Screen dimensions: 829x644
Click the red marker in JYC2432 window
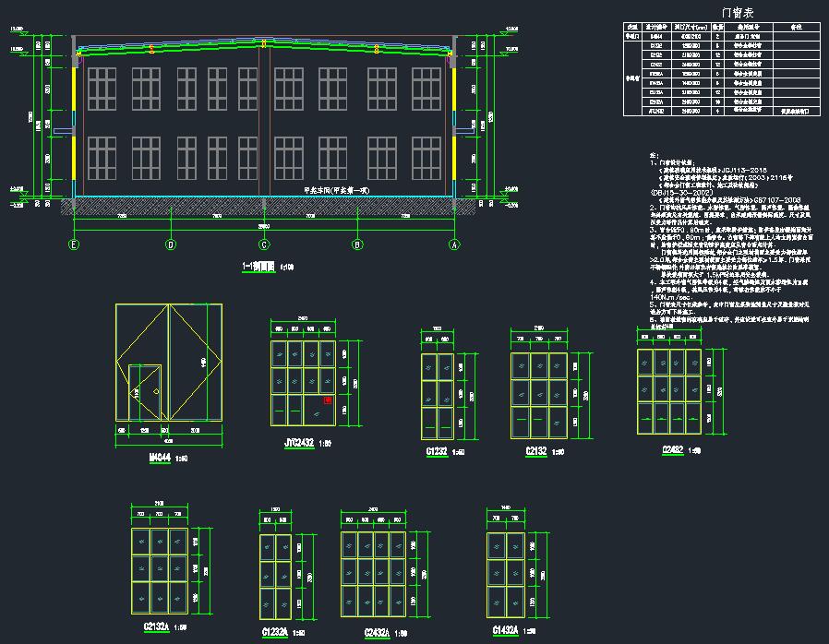click(x=327, y=400)
